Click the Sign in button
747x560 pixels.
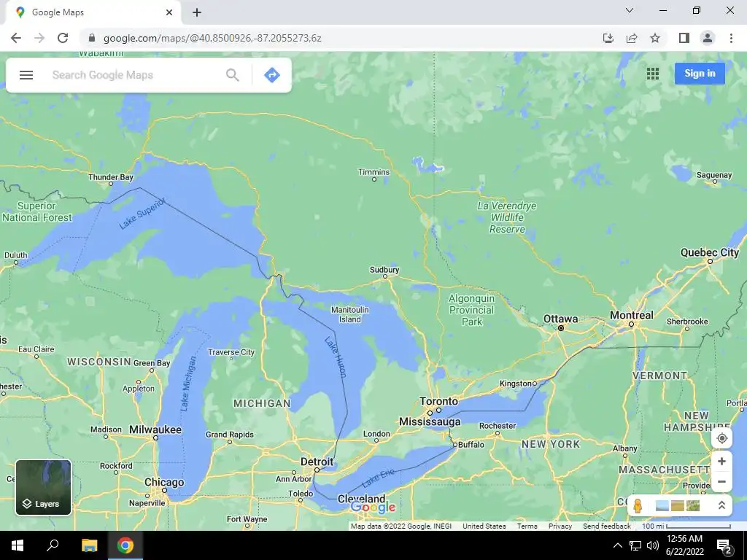(x=700, y=74)
